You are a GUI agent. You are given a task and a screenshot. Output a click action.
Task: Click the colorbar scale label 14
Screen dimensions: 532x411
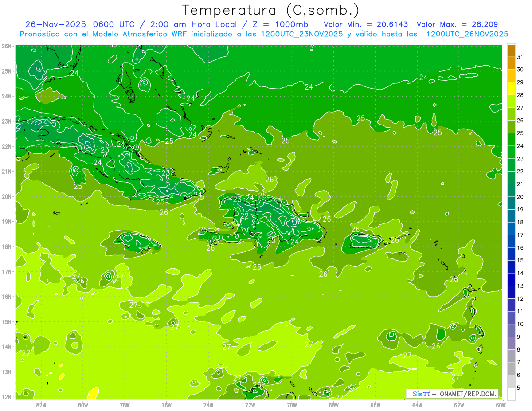520,273
